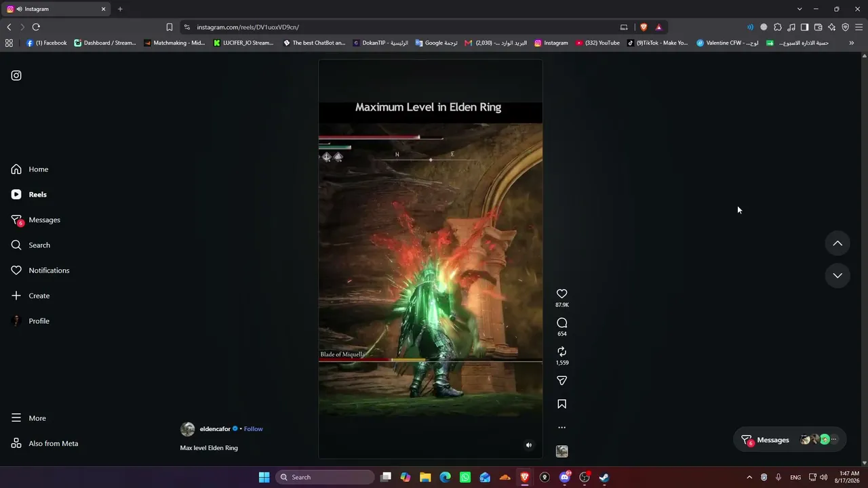Save the reel with the bookmark icon

click(561, 404)
